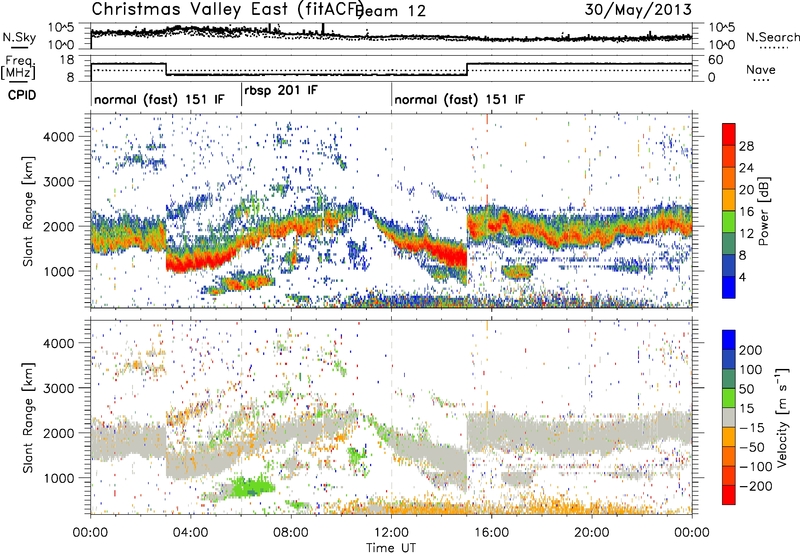Click the red bottom of the velocity colorbar
Screen dimensions: 800x554
click(729, 495)
